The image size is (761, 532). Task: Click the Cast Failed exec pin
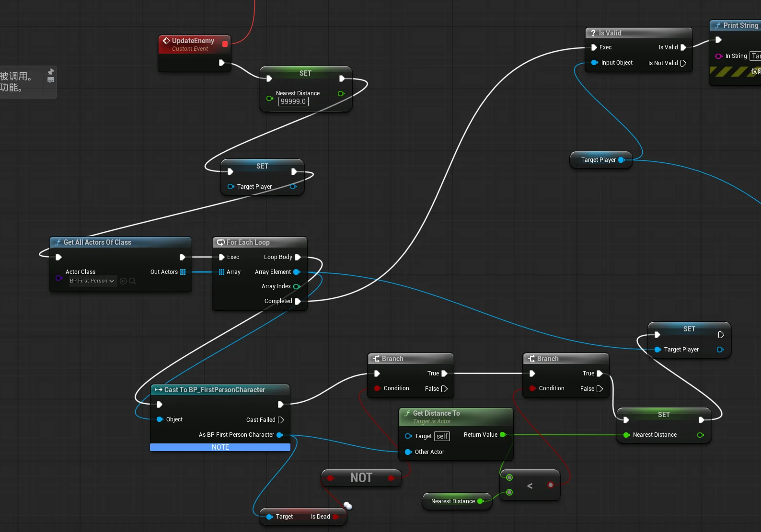(281, 420)
